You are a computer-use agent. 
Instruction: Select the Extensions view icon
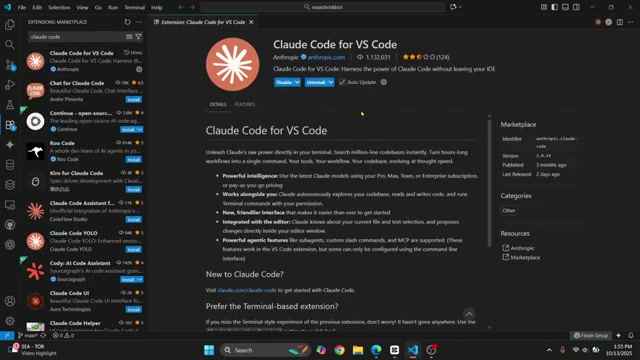pos(10,125)
